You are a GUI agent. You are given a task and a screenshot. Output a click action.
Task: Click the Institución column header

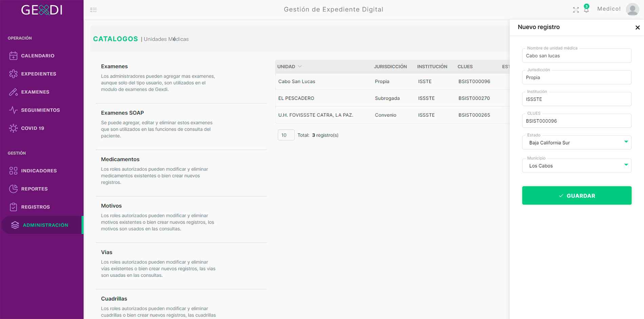432,67
